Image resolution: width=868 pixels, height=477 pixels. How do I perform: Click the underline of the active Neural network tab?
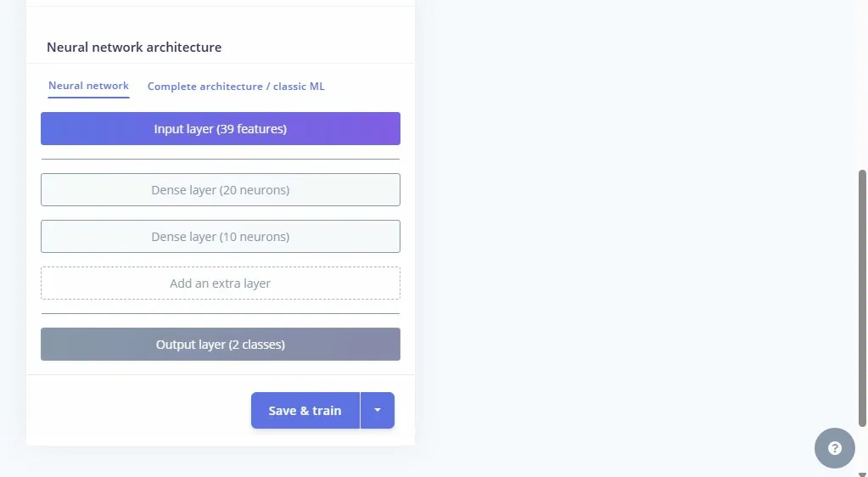(x=88, y=97)
